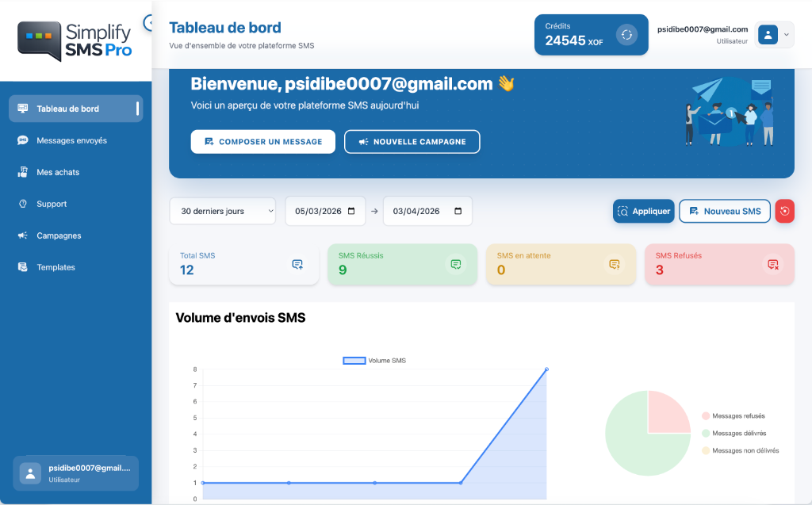812x505 pixels.
Task: Click the Support lifebuoy icon in sidebar
Action: (x=24, y=204)
